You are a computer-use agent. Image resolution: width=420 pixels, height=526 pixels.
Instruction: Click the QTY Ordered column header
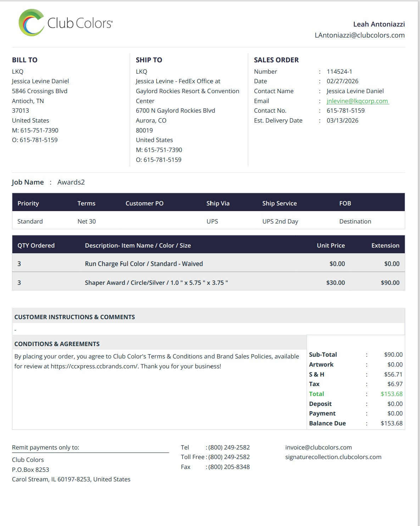click(x=36, y=245)
